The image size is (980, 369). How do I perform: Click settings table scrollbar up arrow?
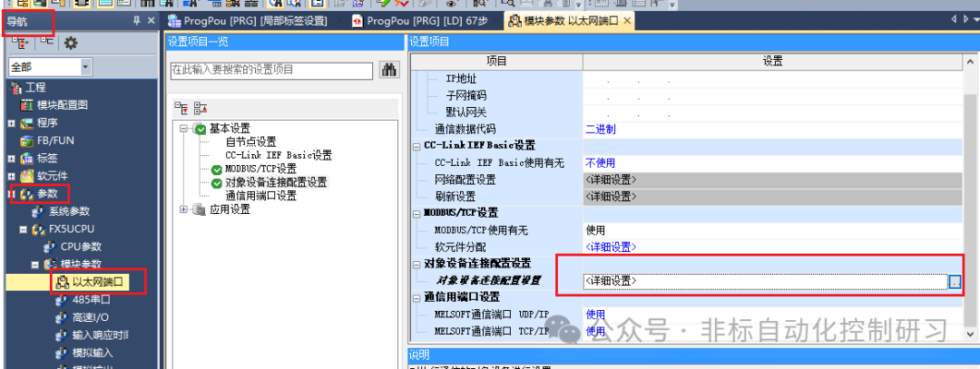coord(970,61)
